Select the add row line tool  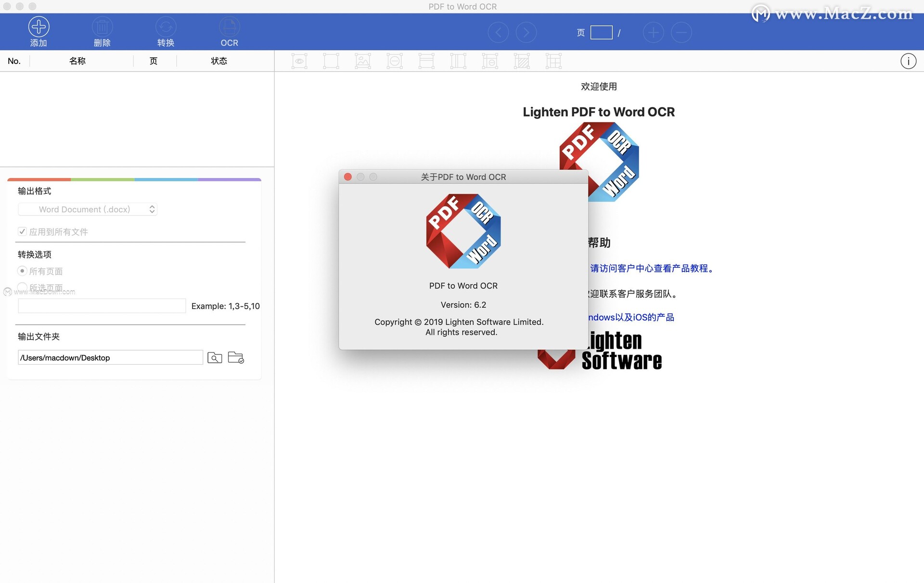pos(426,61)
